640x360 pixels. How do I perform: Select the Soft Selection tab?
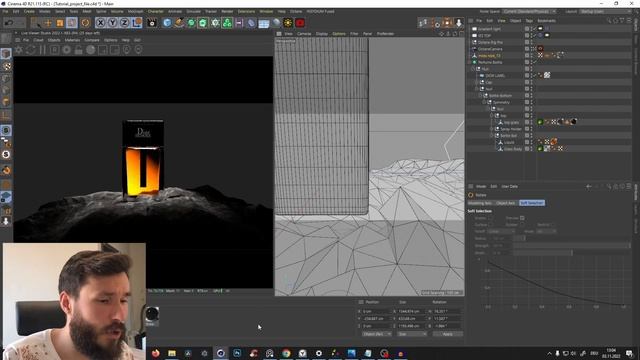click(x=532, y=203)
